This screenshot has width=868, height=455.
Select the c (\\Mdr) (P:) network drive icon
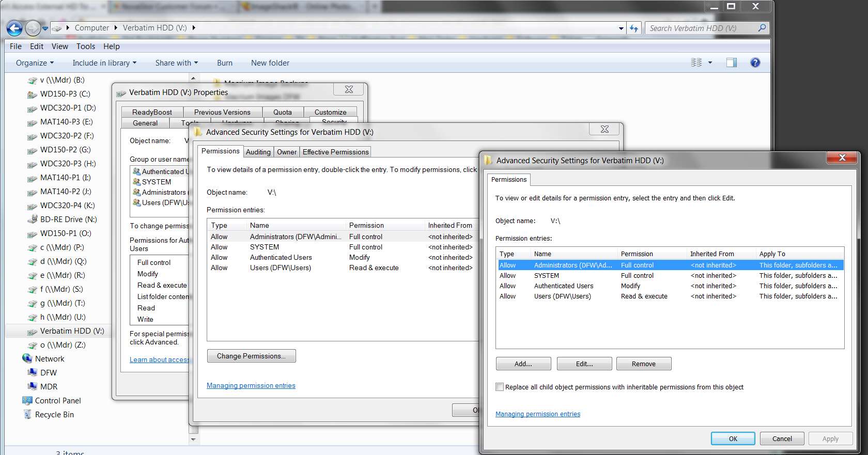point(32,247)
